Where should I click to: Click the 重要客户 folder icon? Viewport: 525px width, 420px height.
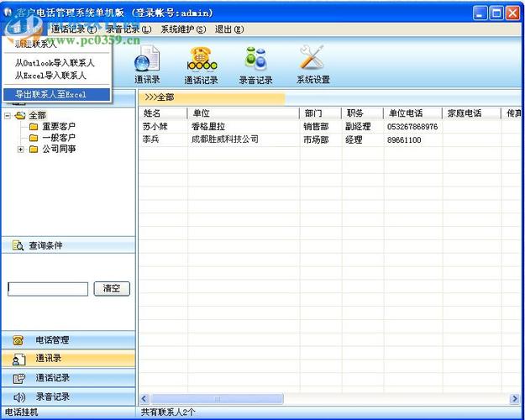click(34, 127)
